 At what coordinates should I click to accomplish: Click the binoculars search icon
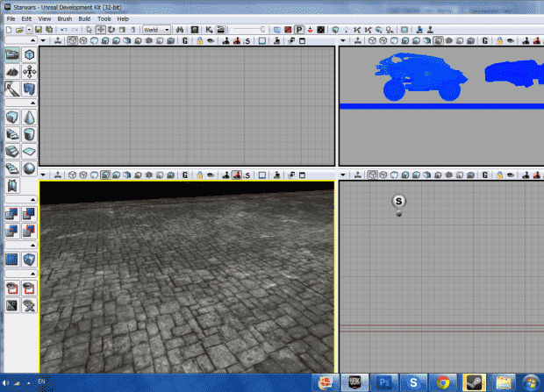(179, 29)
